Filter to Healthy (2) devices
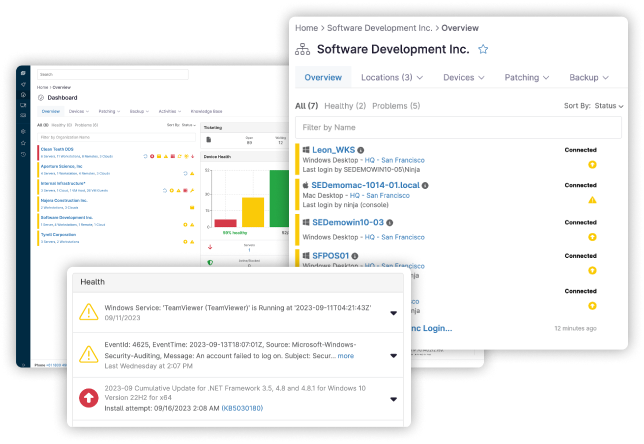This screenshot has height=444, width=644. click(x=345, y=106)
